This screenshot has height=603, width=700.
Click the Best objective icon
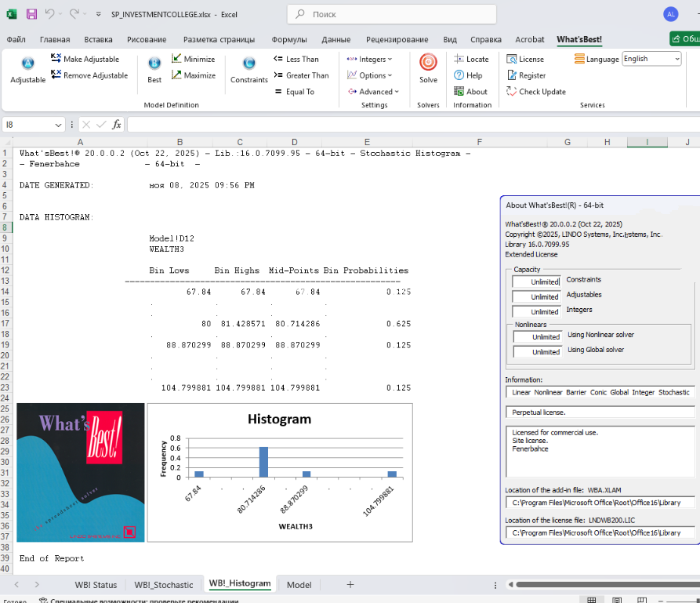(x=154, y=64)
